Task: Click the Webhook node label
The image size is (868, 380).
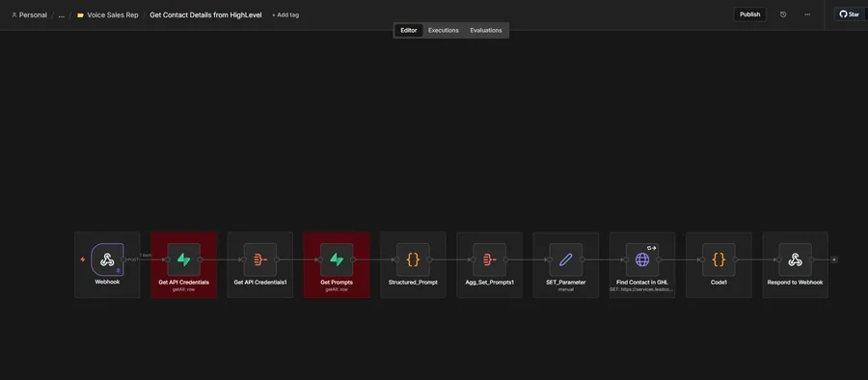Action: click(107, 282)
